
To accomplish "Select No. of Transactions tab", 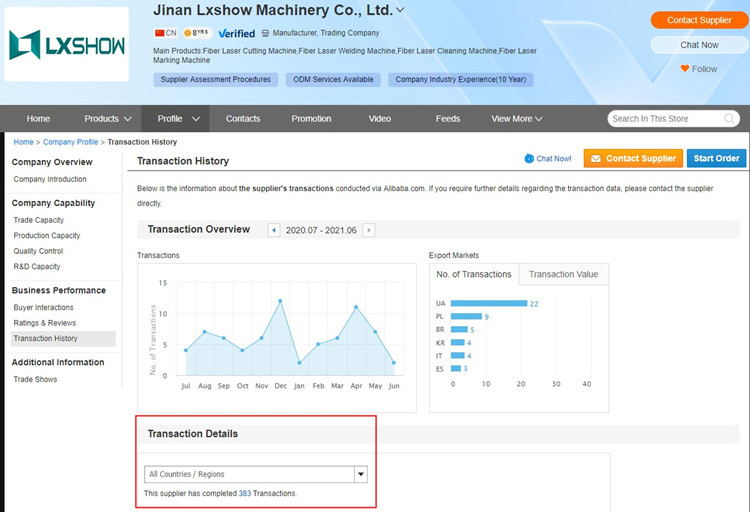I will click(474, 274).
